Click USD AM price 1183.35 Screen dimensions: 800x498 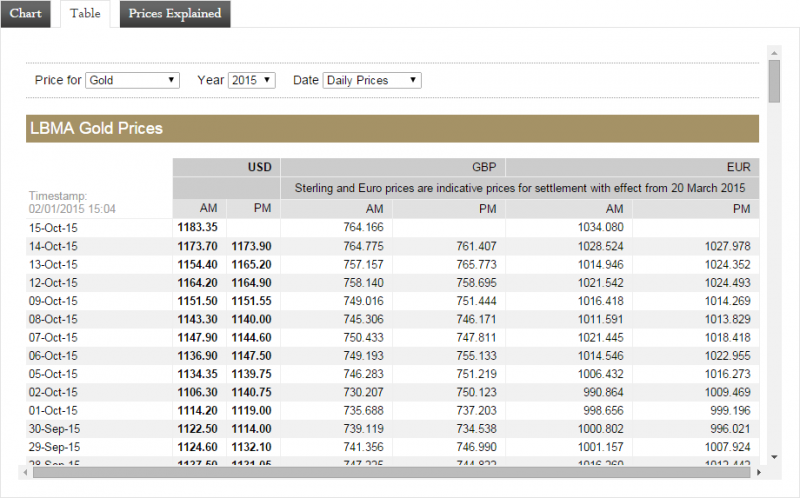[197, 228]
